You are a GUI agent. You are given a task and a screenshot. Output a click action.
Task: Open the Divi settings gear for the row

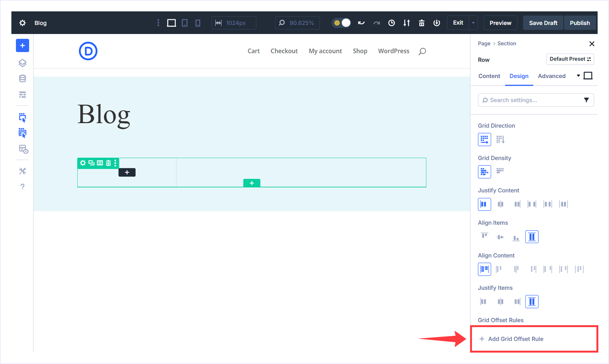point(83,163)
